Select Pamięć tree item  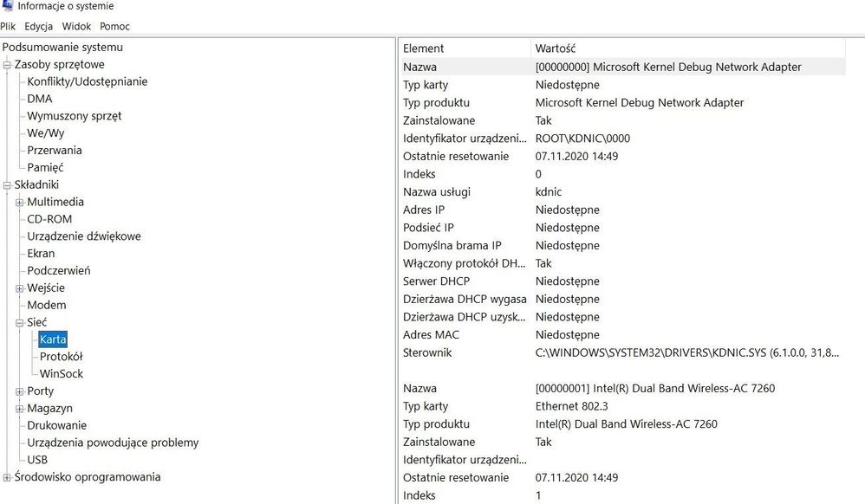[x=45, y=167]
